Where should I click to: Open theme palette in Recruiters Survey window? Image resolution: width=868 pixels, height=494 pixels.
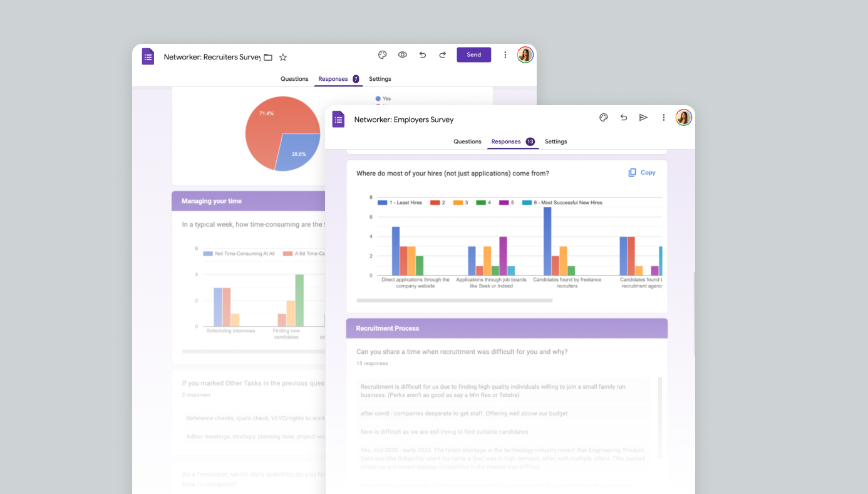383,55
